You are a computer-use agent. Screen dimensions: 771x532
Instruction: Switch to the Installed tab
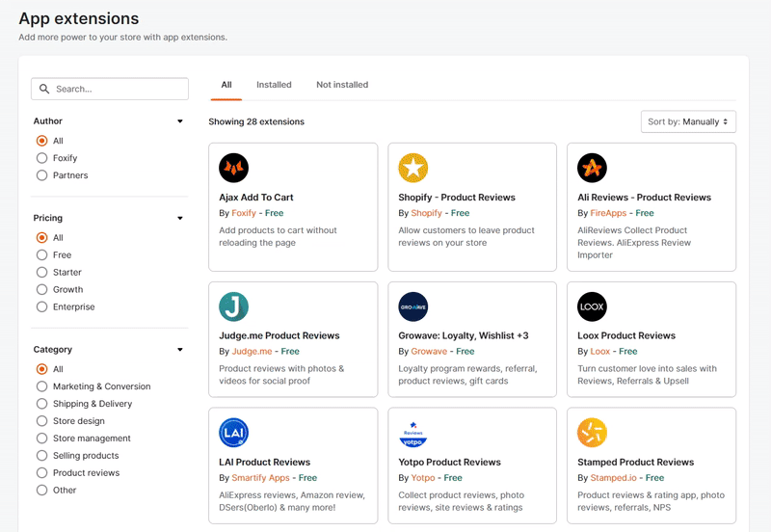[x=274, y=85]
